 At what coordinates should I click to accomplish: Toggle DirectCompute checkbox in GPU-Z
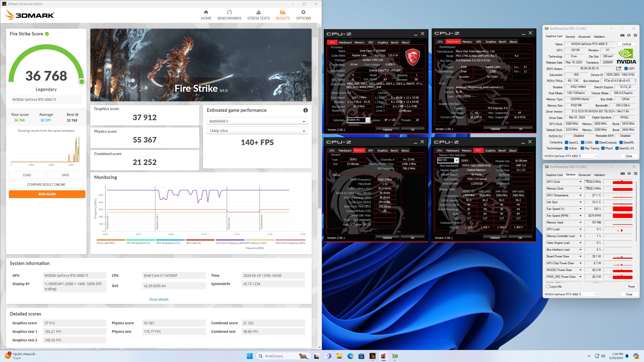[x=597, y=142]
